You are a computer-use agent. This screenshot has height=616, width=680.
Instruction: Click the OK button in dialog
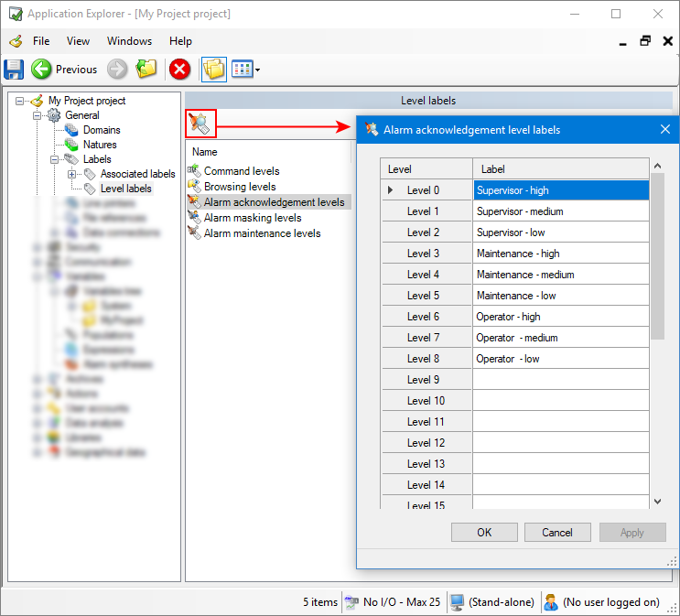point(484,533)
